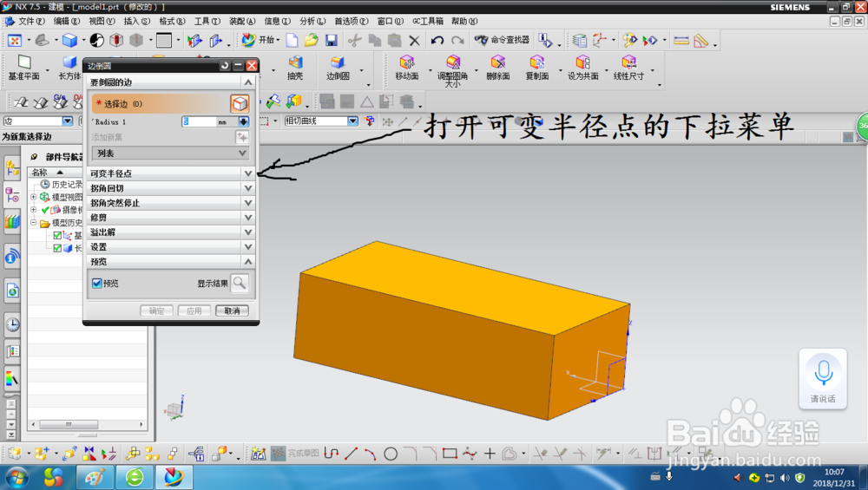868x490 pixels.
Task: Click the Cancel (取消) button
Action: pos(232,310)
